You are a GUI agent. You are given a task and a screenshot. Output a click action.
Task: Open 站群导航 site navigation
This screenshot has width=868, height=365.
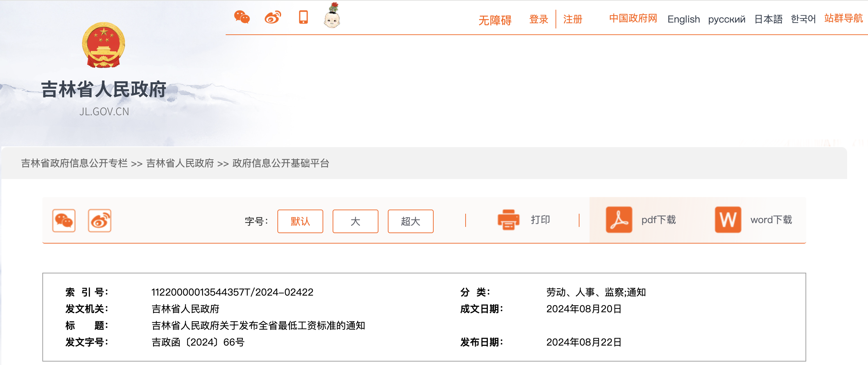point(844,18)
